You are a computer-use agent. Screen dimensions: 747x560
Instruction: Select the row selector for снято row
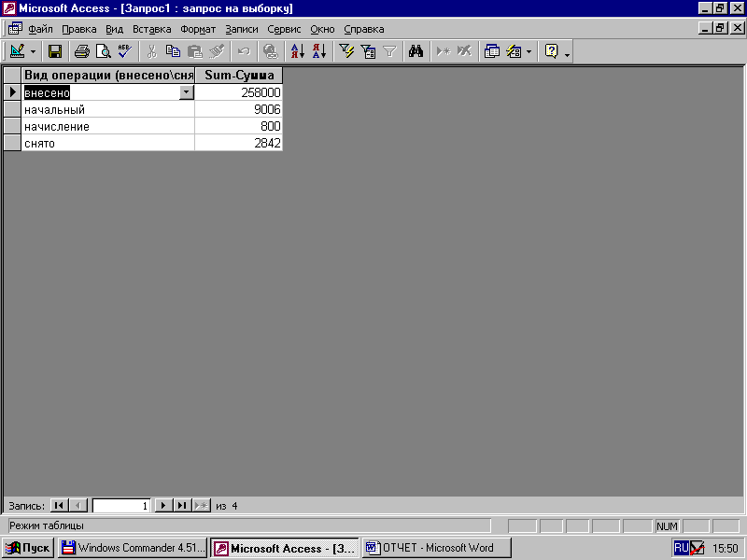click(x=12, y=144)
